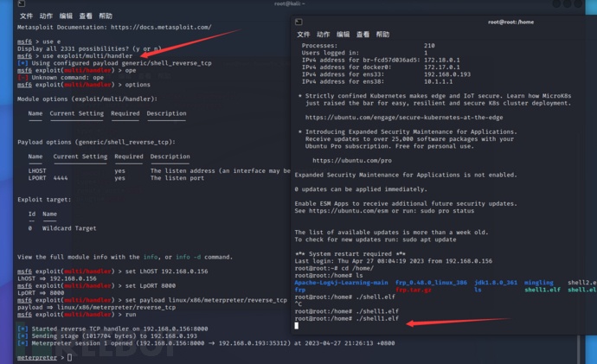Click 'Started reverse TCP handler' status line
597x364 pixels.
112,329
